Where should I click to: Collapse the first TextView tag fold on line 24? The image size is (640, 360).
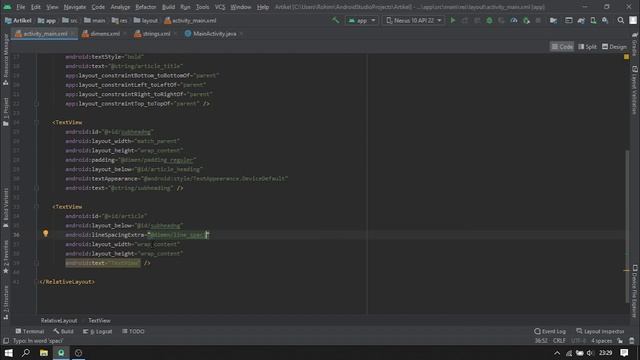click(36, 122)
